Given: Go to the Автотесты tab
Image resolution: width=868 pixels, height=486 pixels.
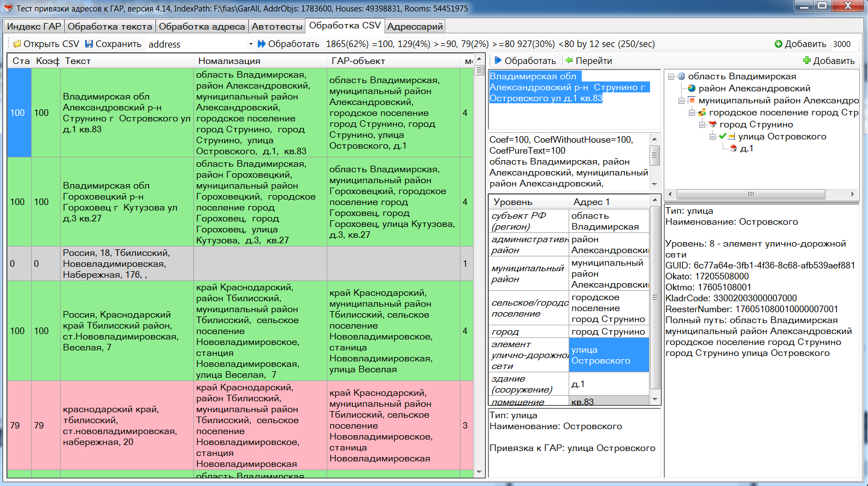Looking at the screenshot, I should point(277,26).
